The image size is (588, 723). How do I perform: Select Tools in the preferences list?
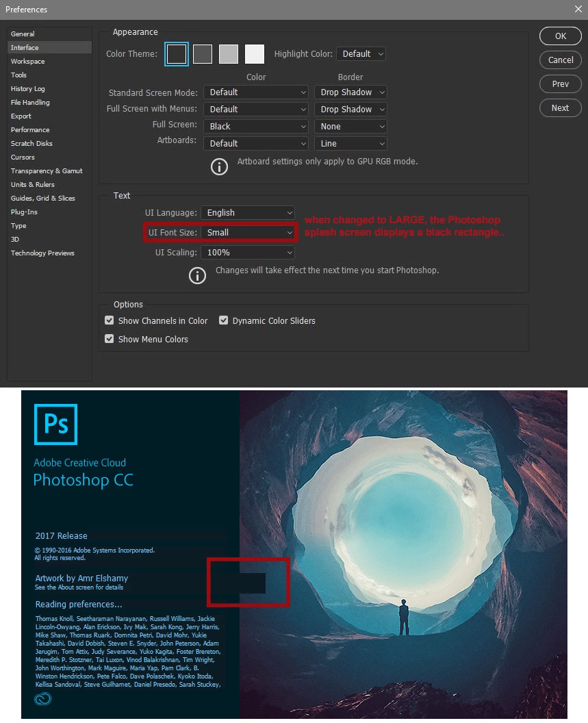pos(49,75)
